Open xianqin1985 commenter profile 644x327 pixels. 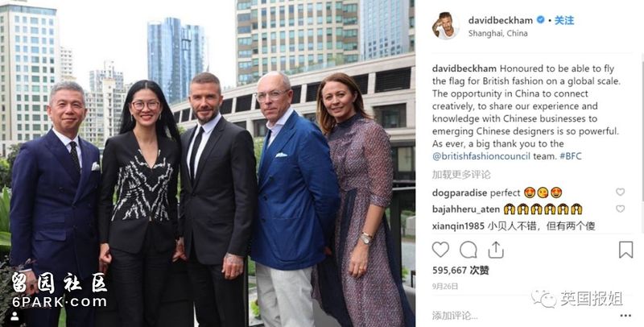tap(459, 226)
